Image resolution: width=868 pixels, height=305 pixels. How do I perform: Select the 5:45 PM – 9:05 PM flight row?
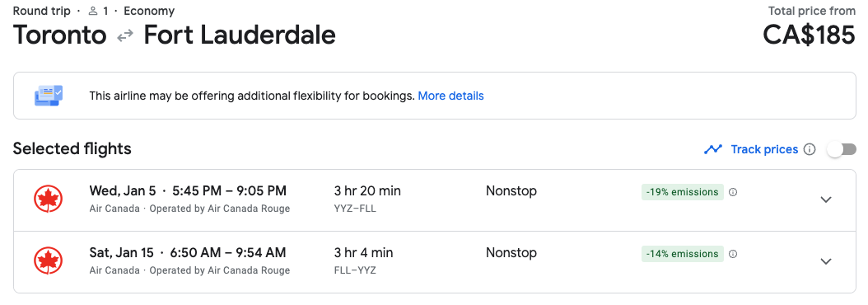tap(435, 200)
